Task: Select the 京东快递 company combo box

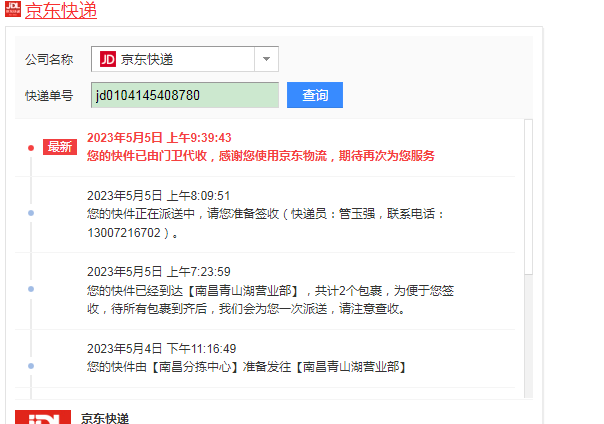Action: (x=185, y=59)
